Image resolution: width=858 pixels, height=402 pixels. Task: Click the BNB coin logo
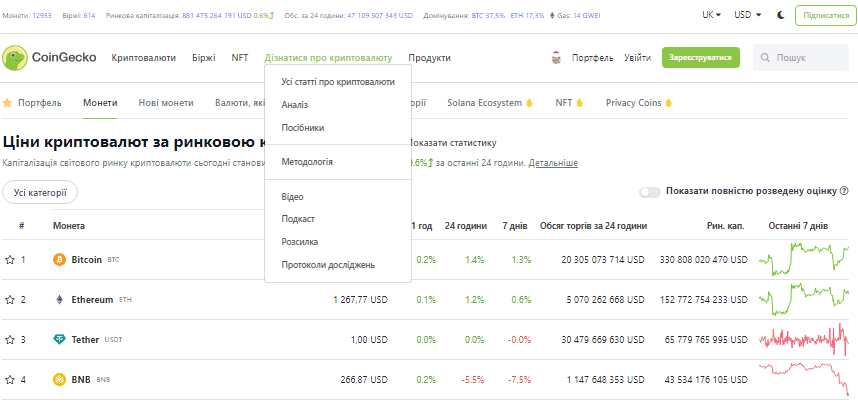pyautogui.click(x=59, y=380)
